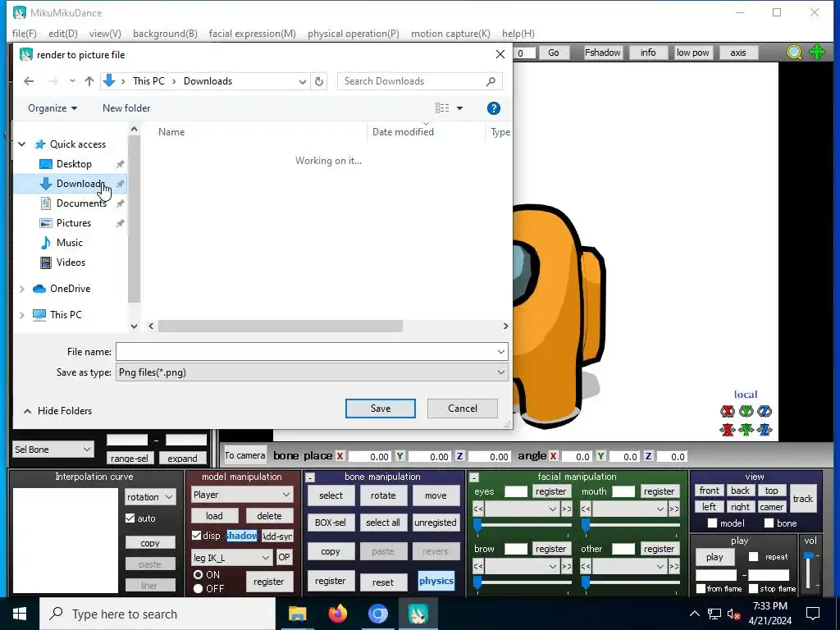Toggle the model checkbox in view panel
Image resolution: width=840 pixels, height=630 pixels.
pyautogui.click(x=713, y=523)
